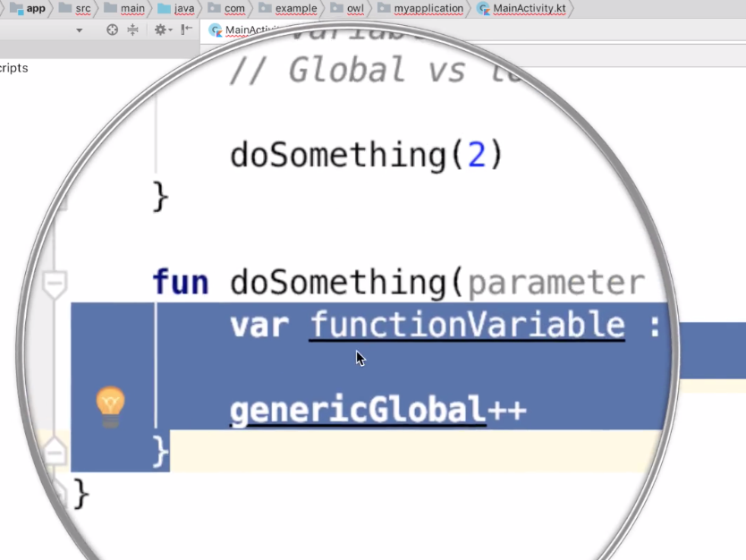The height and width of the screenshot is (560, 746).
Task: Click the doSomething(2) call
Action: click(367, 155)
